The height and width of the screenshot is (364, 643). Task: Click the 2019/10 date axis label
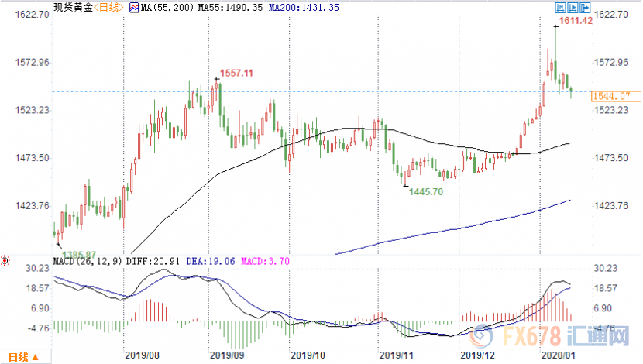[x=308, y=355]
